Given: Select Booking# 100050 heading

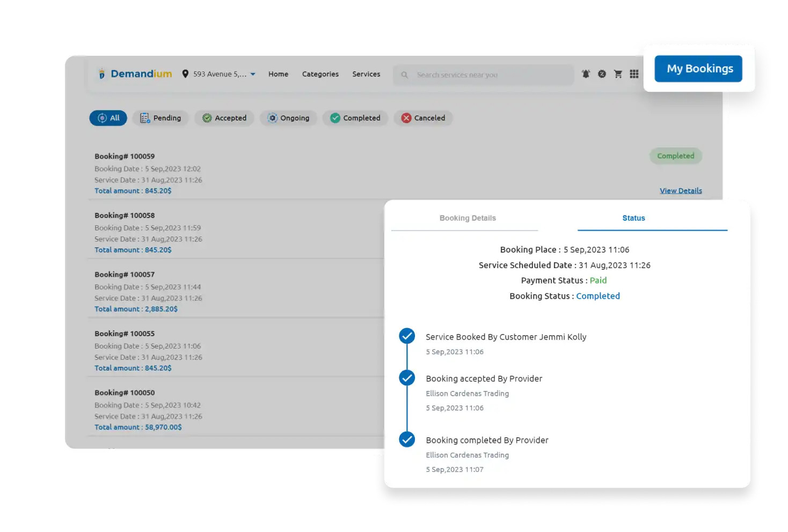Looking at the screenshot, I should click(x=125, y=393).
